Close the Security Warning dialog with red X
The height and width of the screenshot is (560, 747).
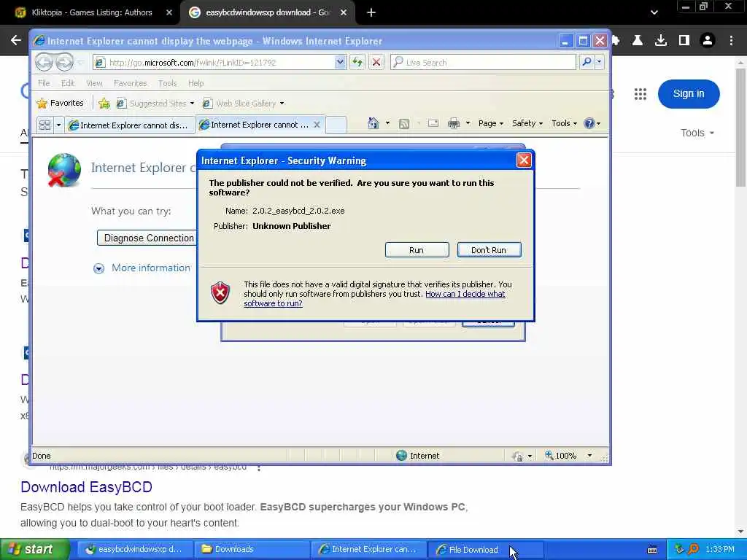coord(524,160)
